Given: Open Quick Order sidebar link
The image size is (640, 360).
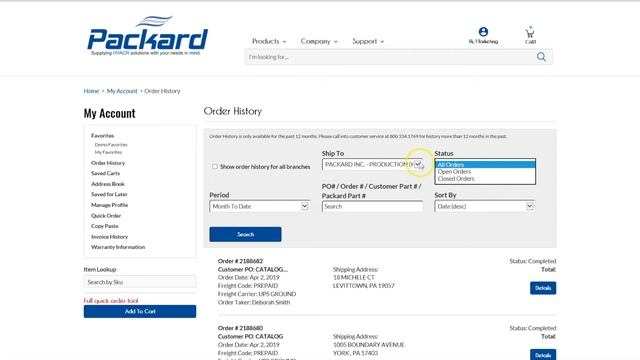Looking at the screenshot, I should click(106, 216).
